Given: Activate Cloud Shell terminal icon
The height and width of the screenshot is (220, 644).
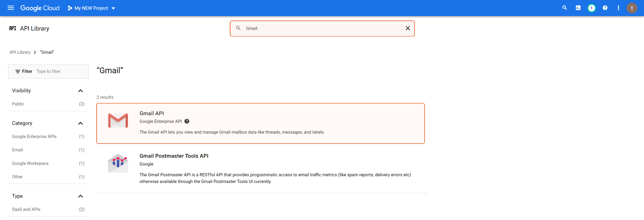Looking at the screenshot, I should (x=578, y=8).
